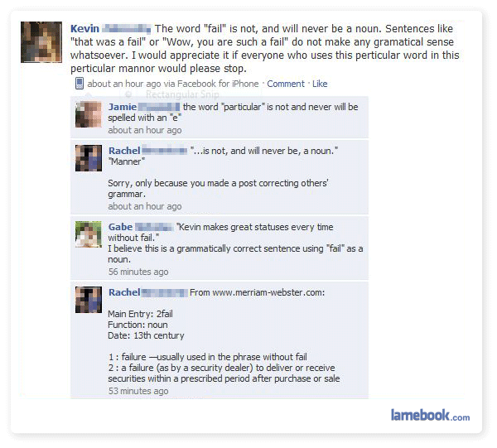Click the "56 minutes ago" timestamp

click(138, 272)
